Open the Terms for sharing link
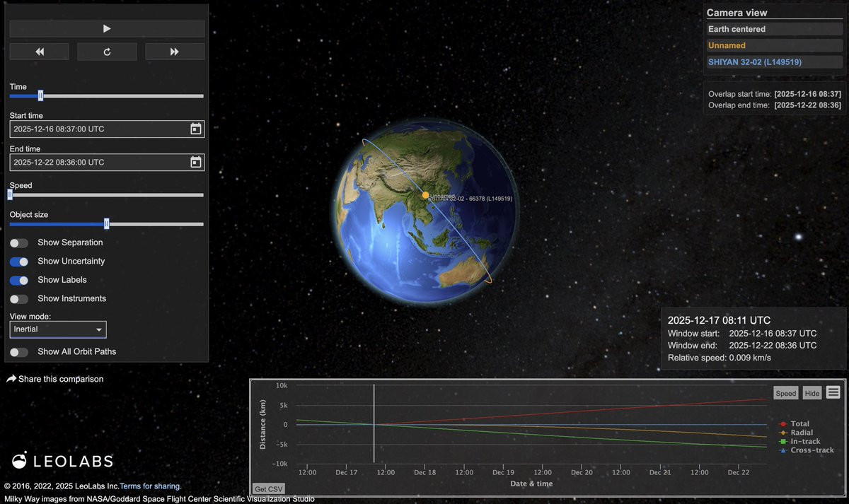 tap(151, 486)
